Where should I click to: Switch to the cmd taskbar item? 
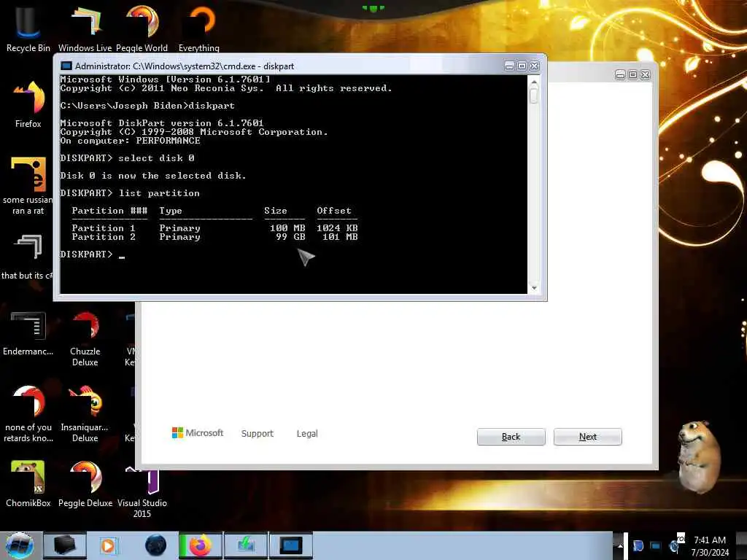tap(291, 545)
